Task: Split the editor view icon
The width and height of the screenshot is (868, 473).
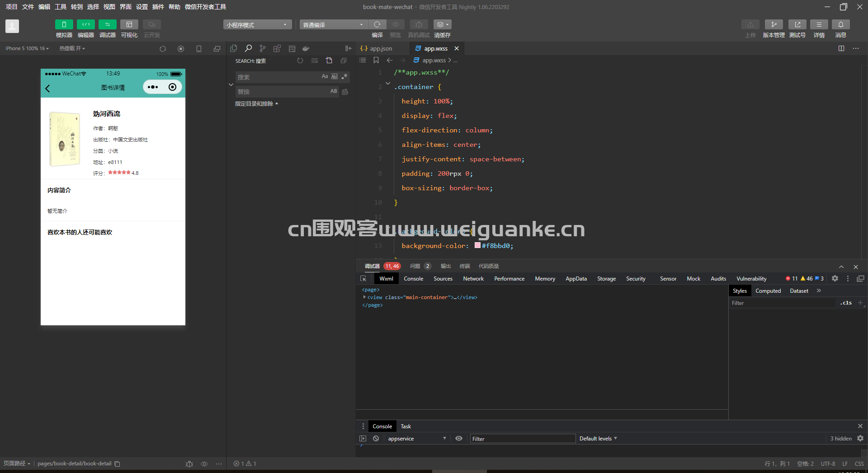Action: click(841, 48)
